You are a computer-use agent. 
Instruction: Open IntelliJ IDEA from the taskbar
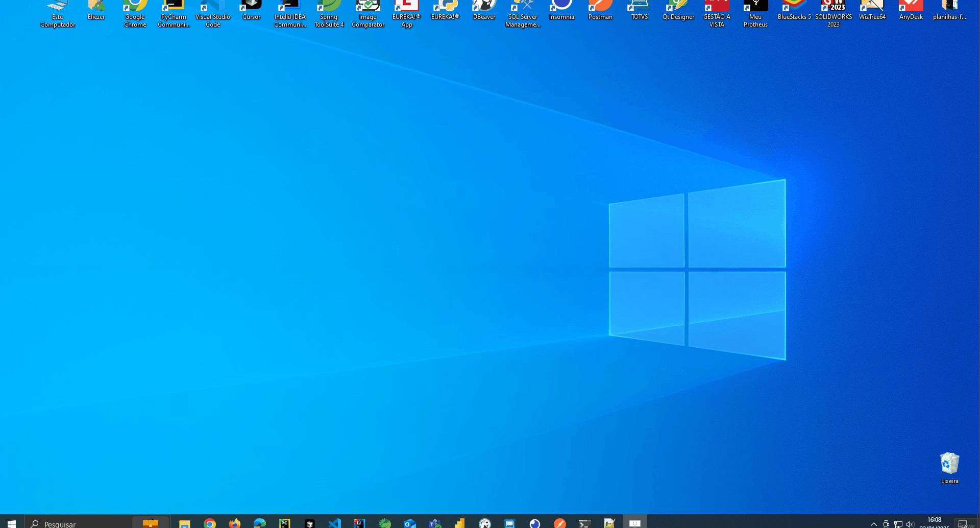coord(359,523)
